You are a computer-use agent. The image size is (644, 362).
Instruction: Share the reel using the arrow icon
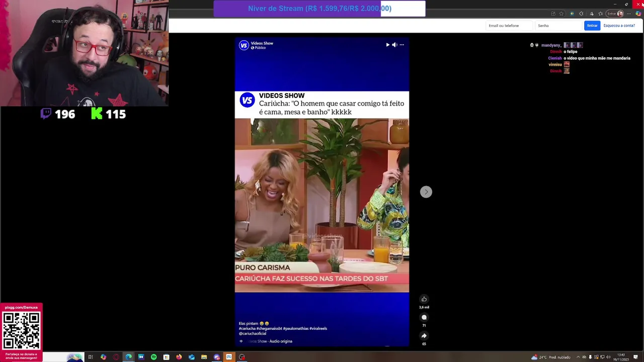point(424,336)
